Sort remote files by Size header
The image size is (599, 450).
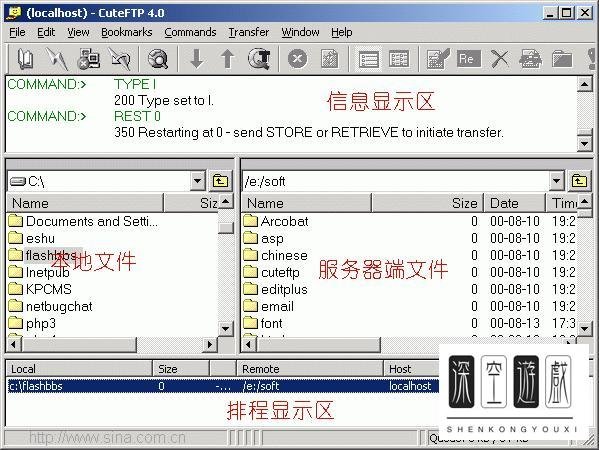click(x=427, y=203)
